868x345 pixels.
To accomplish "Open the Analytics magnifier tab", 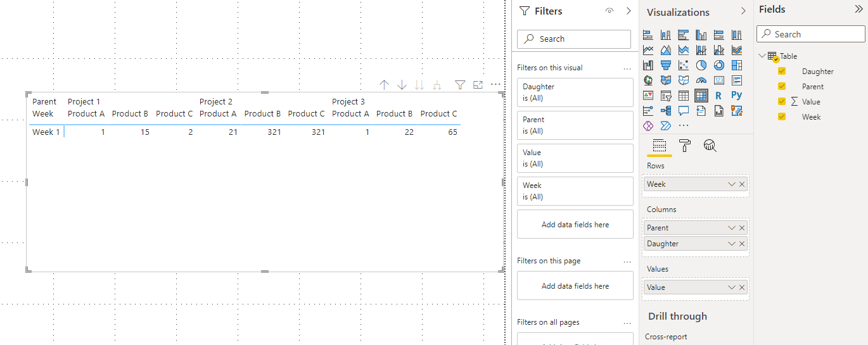I will click(710, 146).
